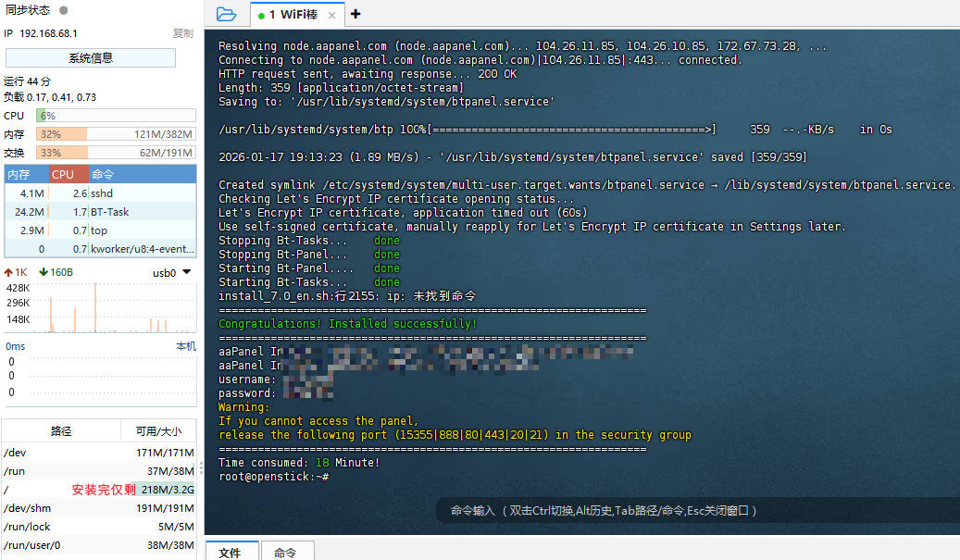Click the command input field in the terminal

(604, 510)
